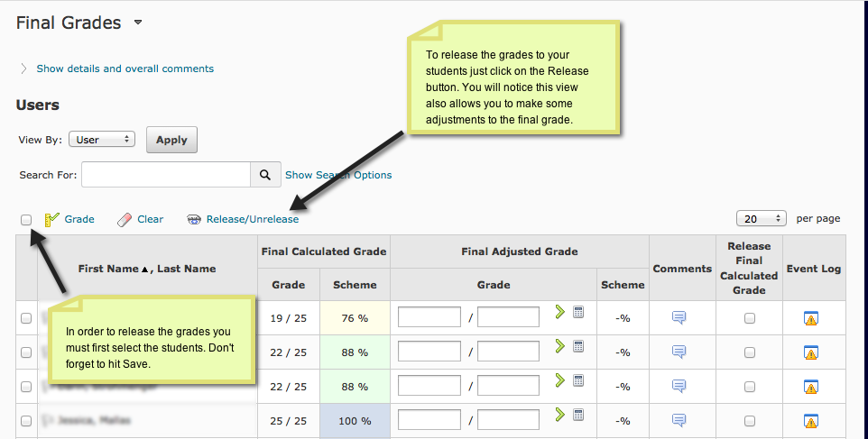Click the Search For text field

pos(165,175)
